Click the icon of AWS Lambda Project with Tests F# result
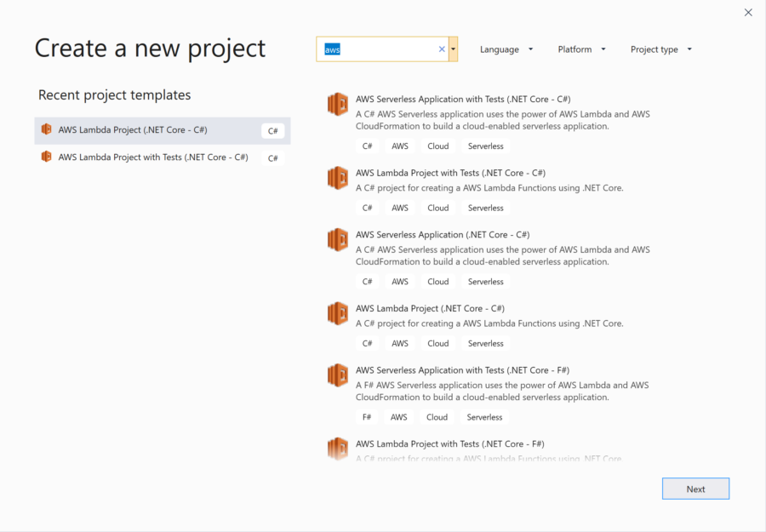766x532 pixels. [338, 449]
